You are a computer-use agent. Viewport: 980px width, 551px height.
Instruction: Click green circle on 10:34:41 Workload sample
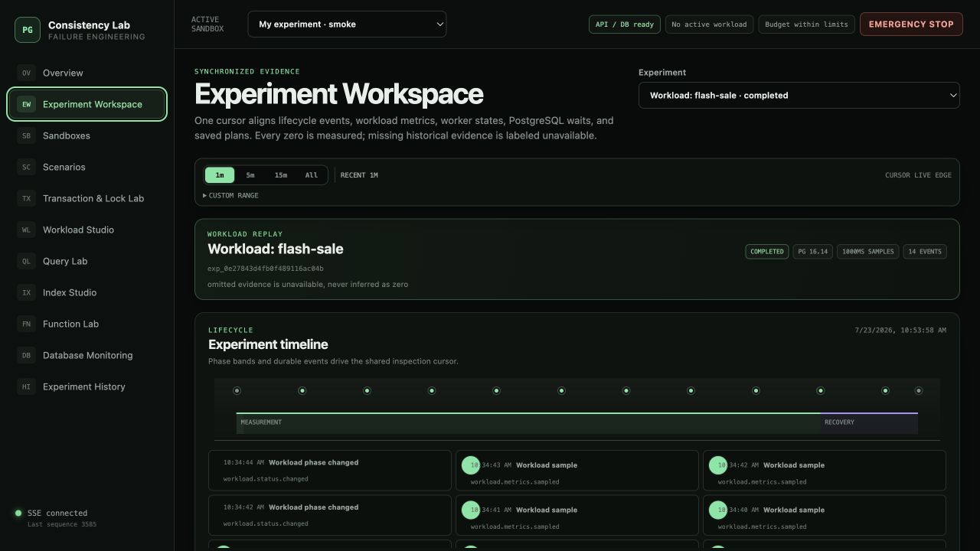click(471, 510)
